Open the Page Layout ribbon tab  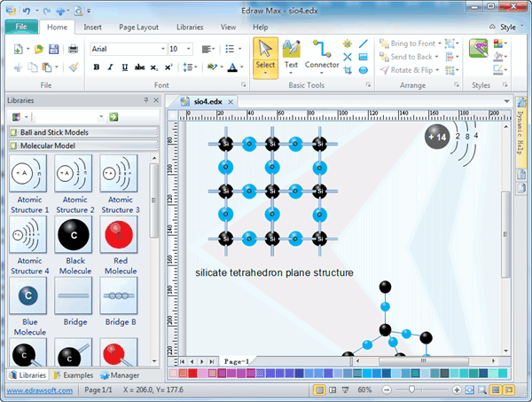coord(137,28)
